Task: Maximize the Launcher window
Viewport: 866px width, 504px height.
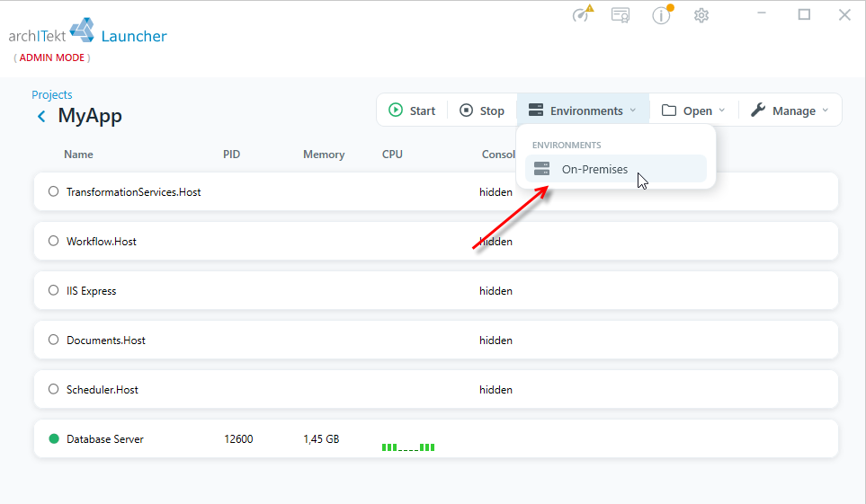Action: (804, 14)
